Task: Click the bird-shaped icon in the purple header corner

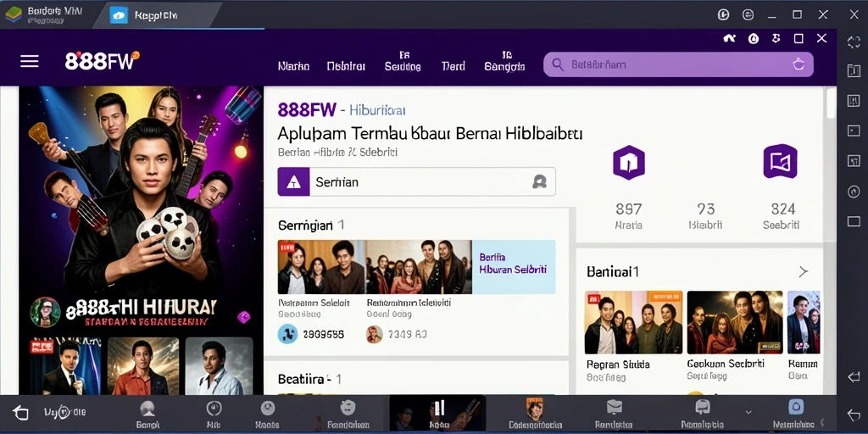Action: pyautogui.click(x=730, y=38)
